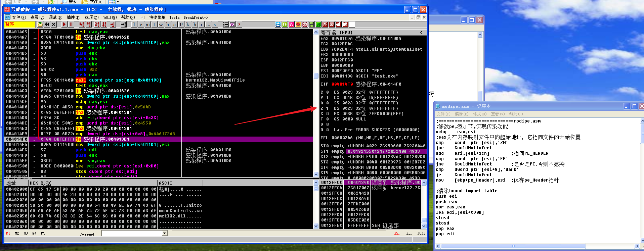Open the BreakPoint-> menu

tap(196, 17)
